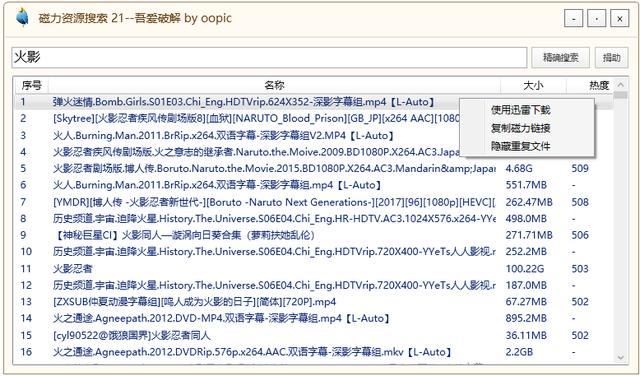Select row 13 ZXSUB仲夏动漫字幕组 entry
Viewport: 640px width, 376px height.
[313, 302]
